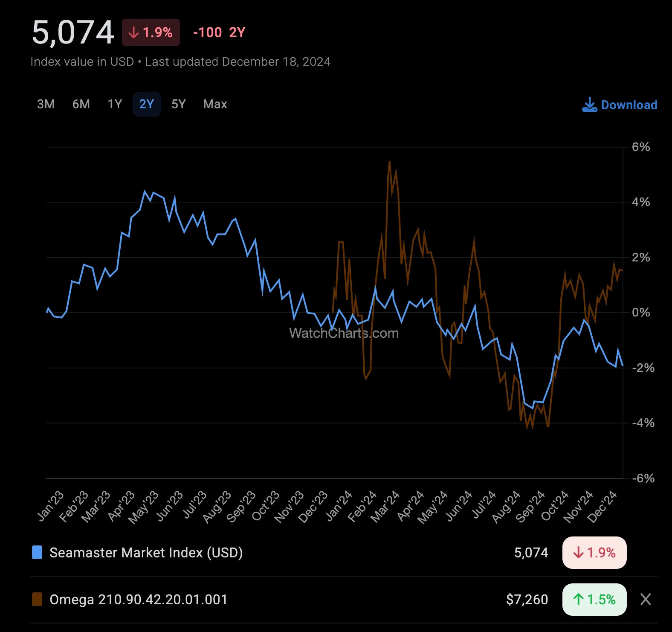Click the down 1.9% badge beside 5,074 headline

click(x=151, y=32)
